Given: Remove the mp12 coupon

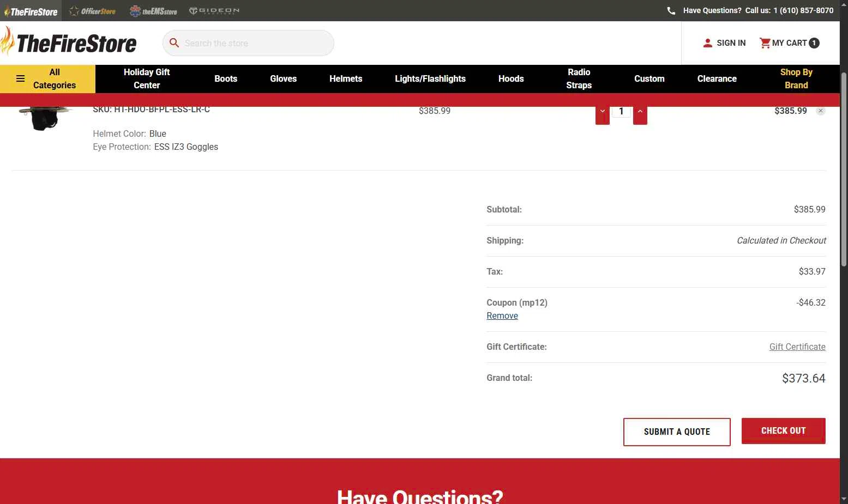Looking at the screenshot, I should point(502,315).
